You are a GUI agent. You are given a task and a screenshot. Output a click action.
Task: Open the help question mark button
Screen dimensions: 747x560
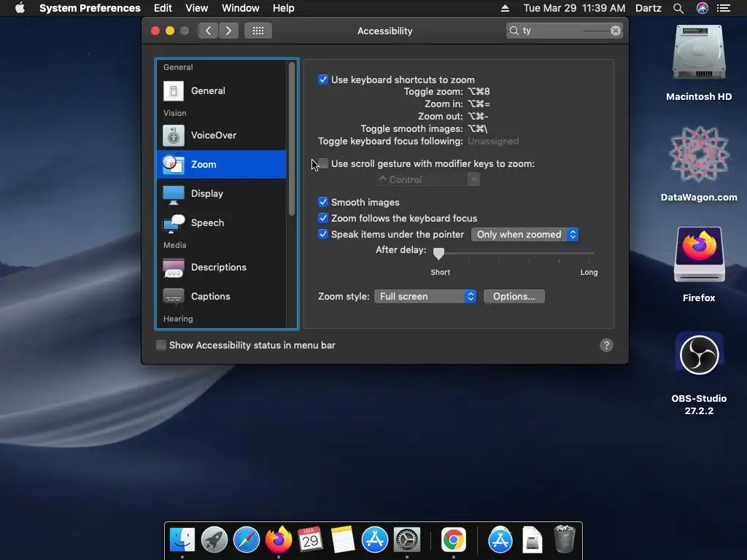coord(606,345)
